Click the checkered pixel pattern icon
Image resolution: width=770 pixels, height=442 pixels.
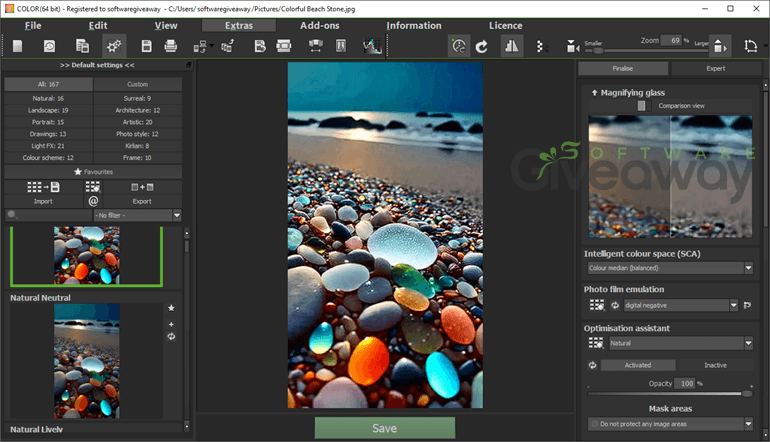coord(541,46)
